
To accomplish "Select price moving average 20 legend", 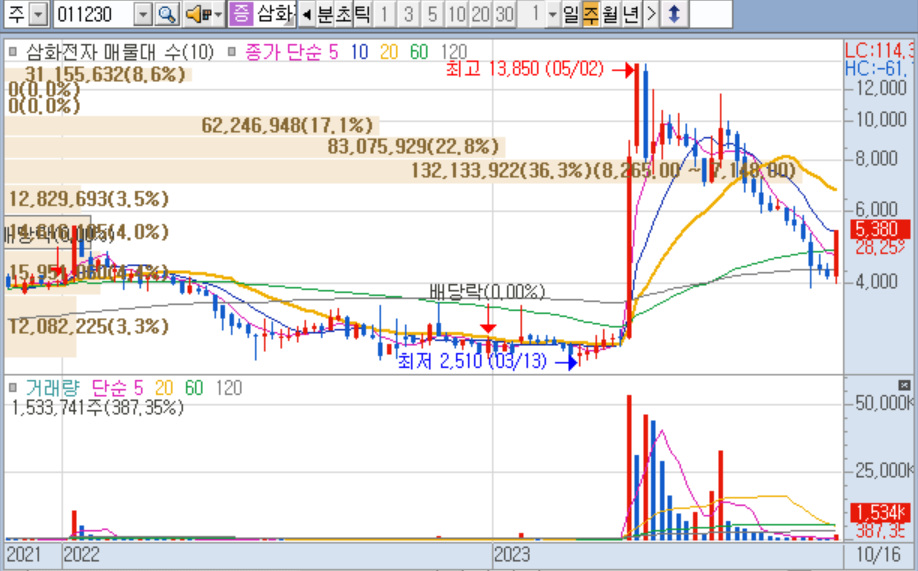I will [x=389, y=52].
